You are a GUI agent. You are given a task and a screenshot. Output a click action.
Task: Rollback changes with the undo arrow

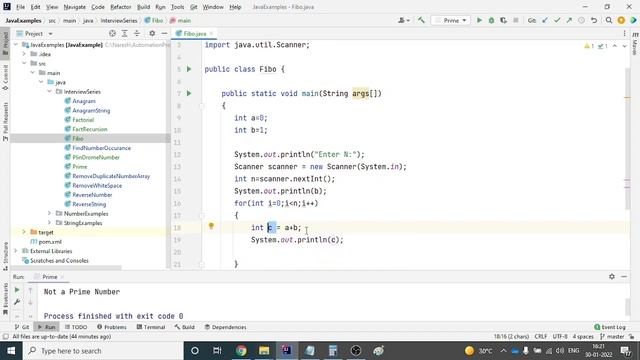click(594, 20)
